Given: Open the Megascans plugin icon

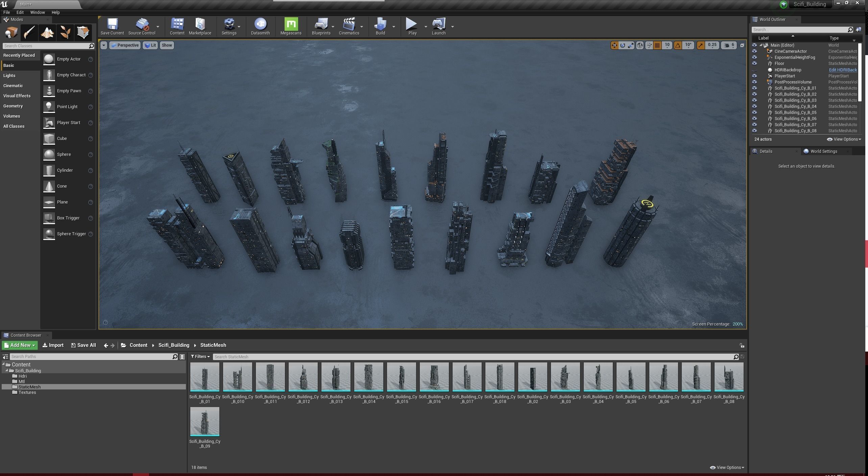Looking at the screenshot, I should tap(291, 26).
